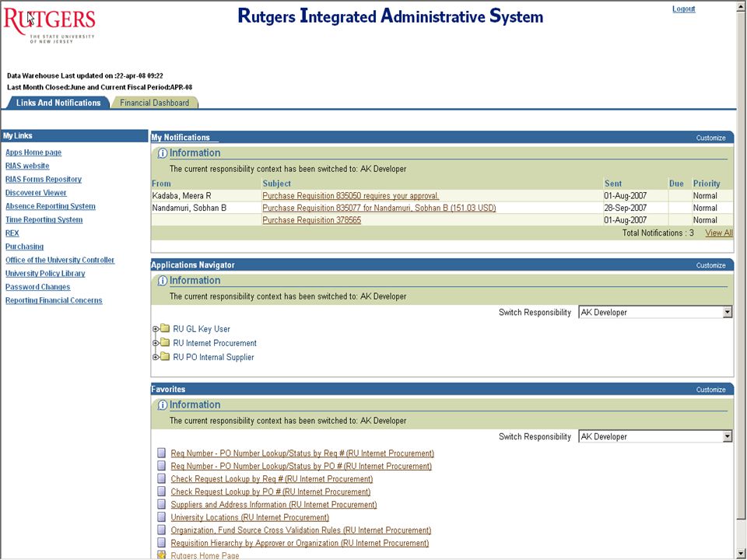The image size is (747, 560).
Task: Open the RU PO Internal Supplier folder icon
Action: (x=165, y=357)
